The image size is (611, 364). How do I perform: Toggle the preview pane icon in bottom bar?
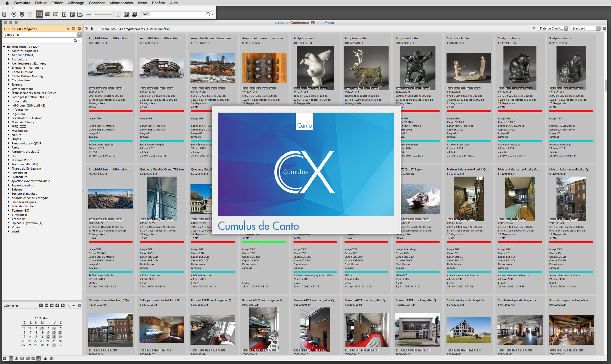click(x=33, y=358)
